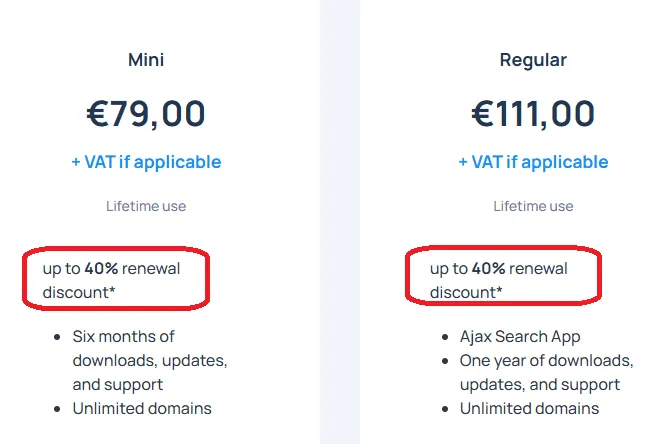Open Regular plan's VAT if applicable link

(533, 162)
